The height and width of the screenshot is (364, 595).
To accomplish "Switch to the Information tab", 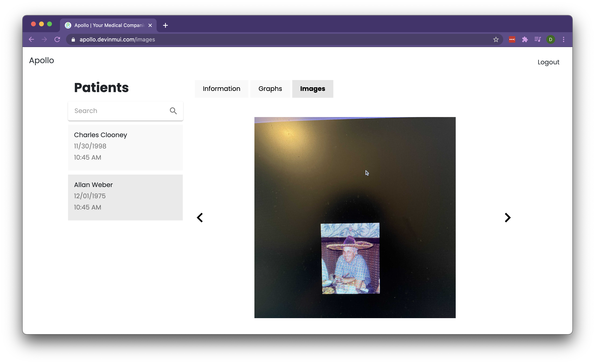I will click(221, 89).
